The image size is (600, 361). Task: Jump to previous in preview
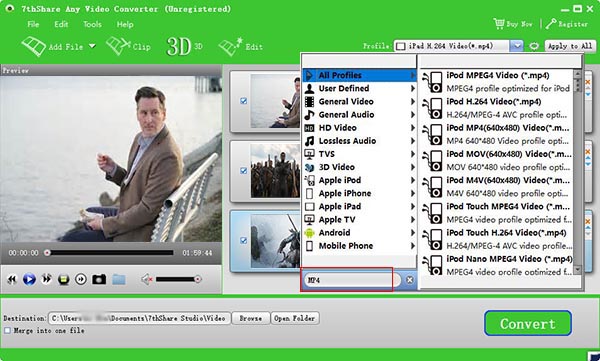(x=12, y=279)
